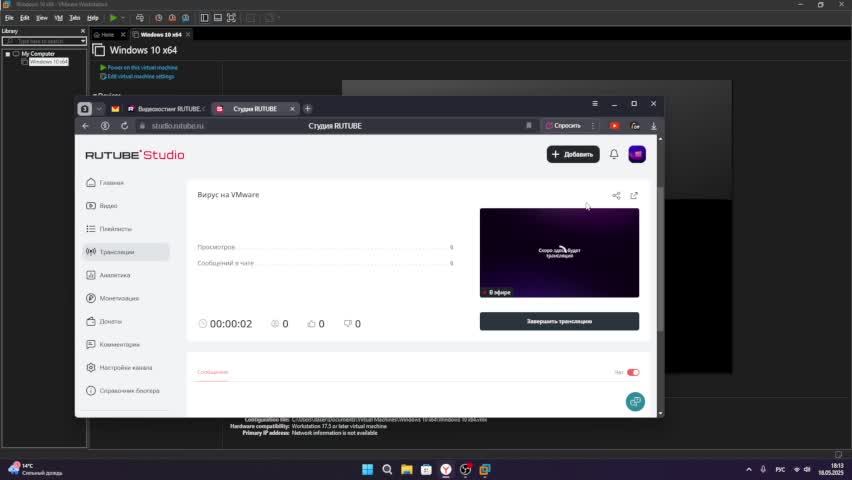Expand the Library search dropdown arrow
Screen dimensions: 852x480
point(83,41)
